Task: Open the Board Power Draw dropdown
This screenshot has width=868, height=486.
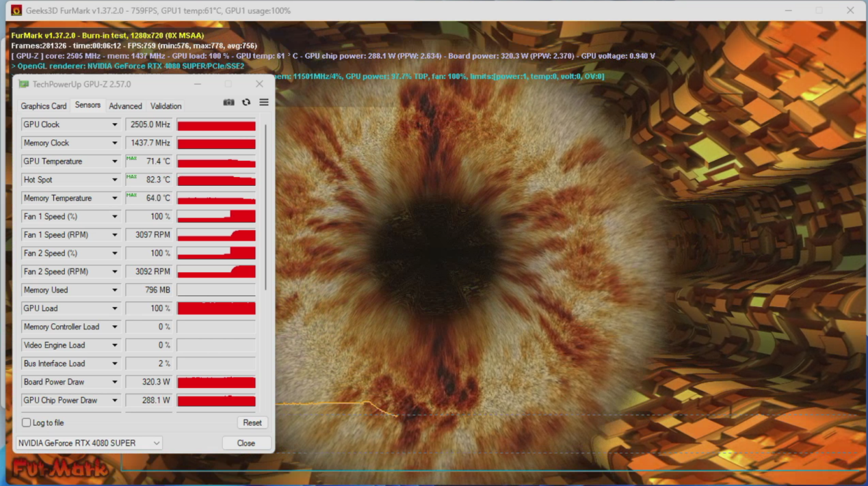Action: click(115, 382)
